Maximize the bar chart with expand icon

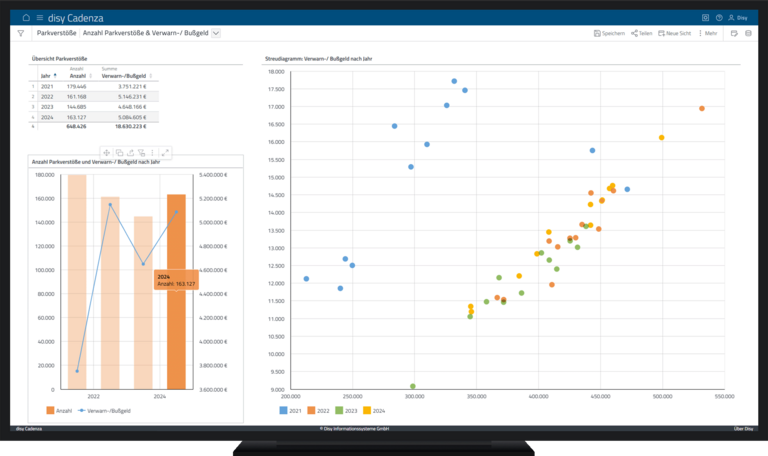coord(166,153)
